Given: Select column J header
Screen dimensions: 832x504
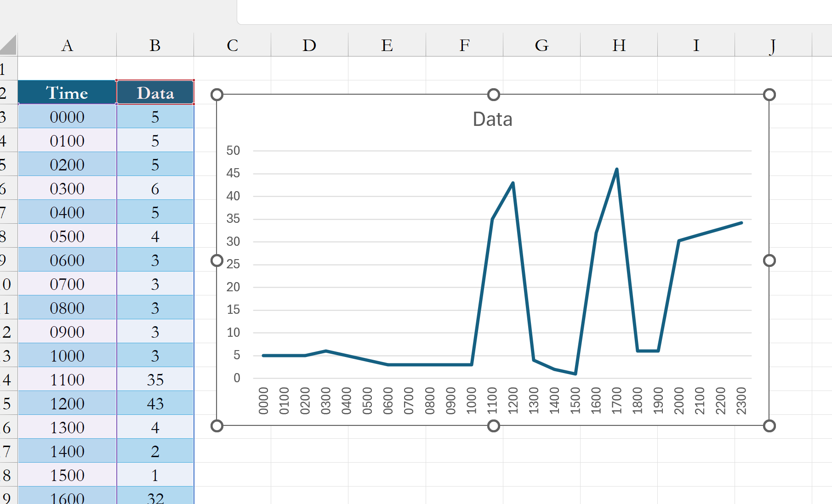Looking at the screenshot, I should click(x=774, y=45).
